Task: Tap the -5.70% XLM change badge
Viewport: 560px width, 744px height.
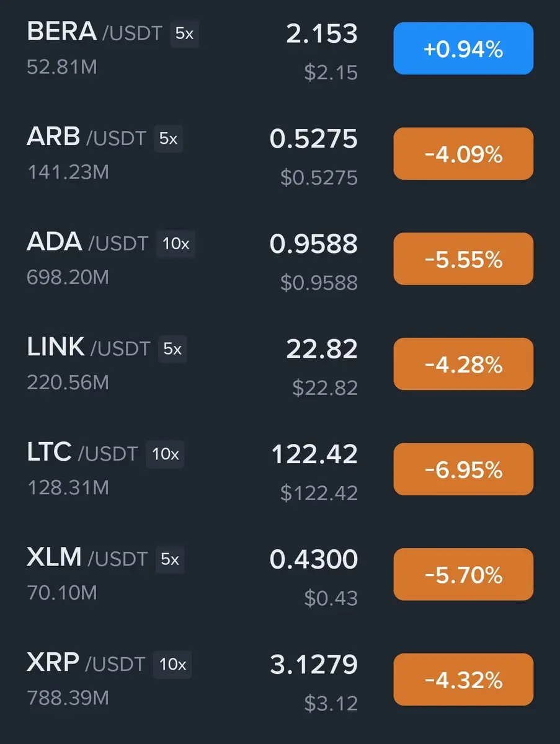Action: 463,575
